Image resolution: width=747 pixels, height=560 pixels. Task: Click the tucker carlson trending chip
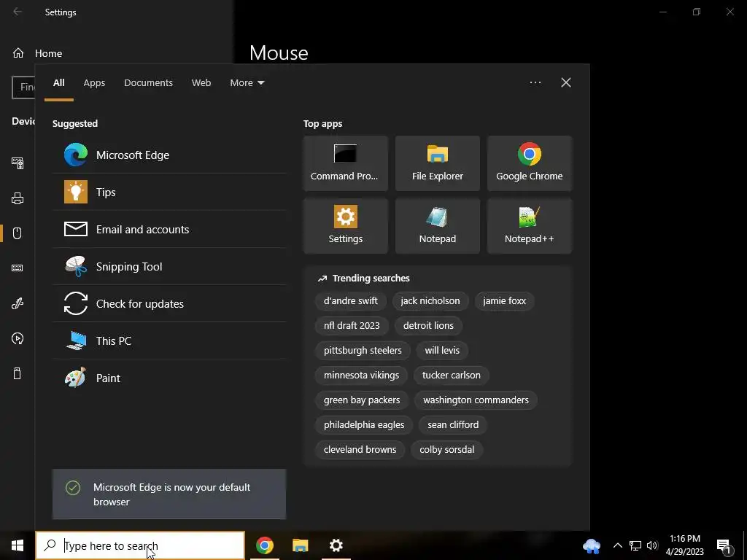coord(451,376)
